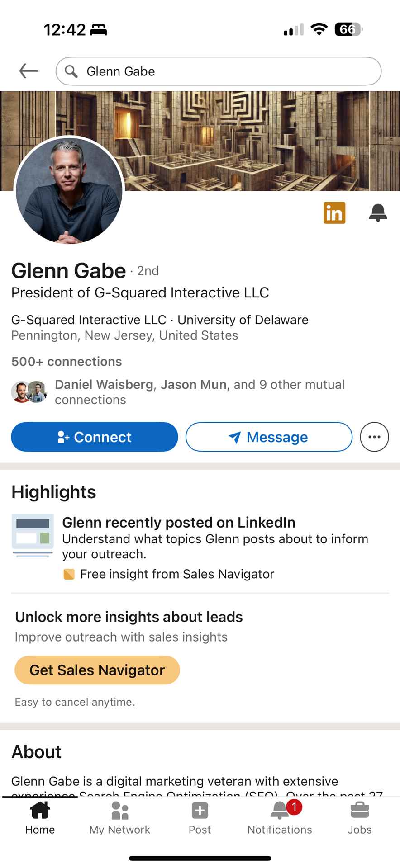Open the three-dots more options menu

pos(374,437)
